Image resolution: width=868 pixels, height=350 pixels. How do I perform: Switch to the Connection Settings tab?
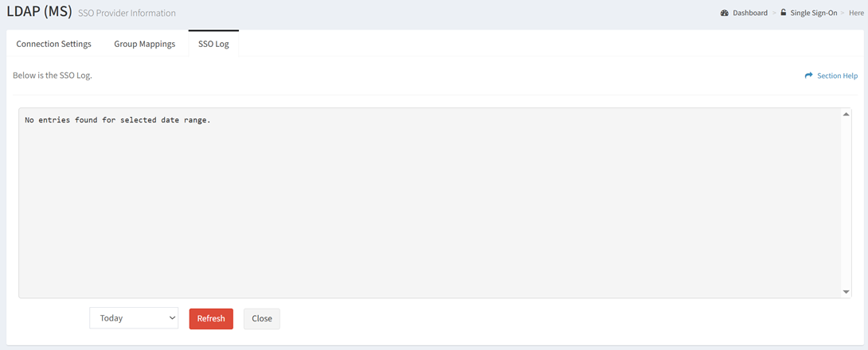point(53,45)
